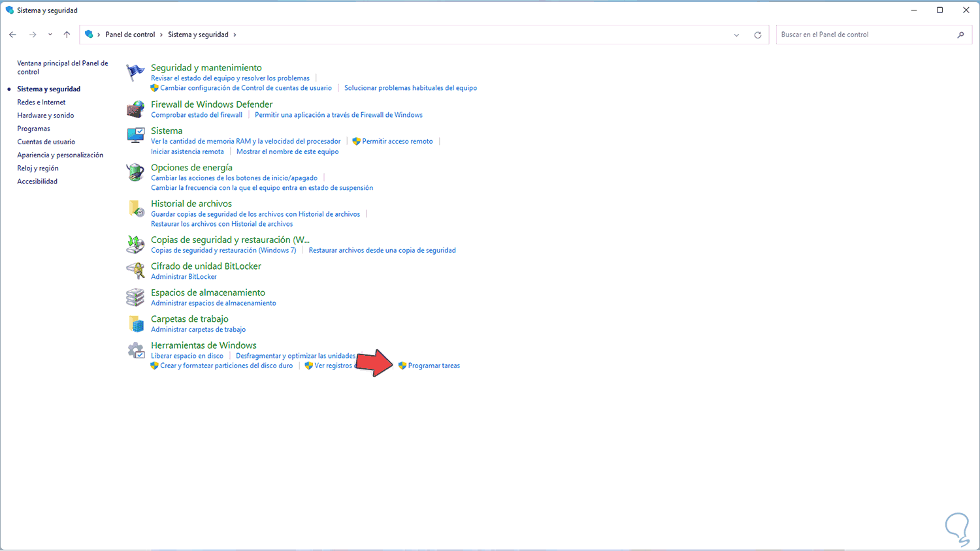Navigate up one level with the up arrow
This screenshot has width=980, height=551.
(x=67, y=35)
